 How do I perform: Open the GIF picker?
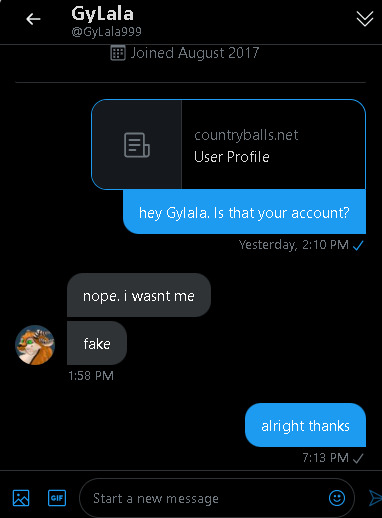pyautogui.click(x=57, y=498)
